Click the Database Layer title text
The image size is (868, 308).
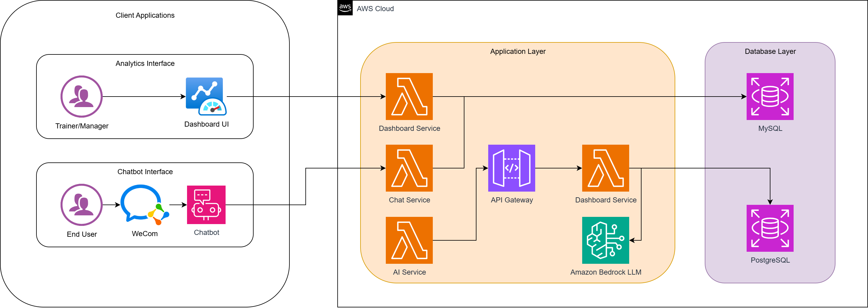pos(770,51)
